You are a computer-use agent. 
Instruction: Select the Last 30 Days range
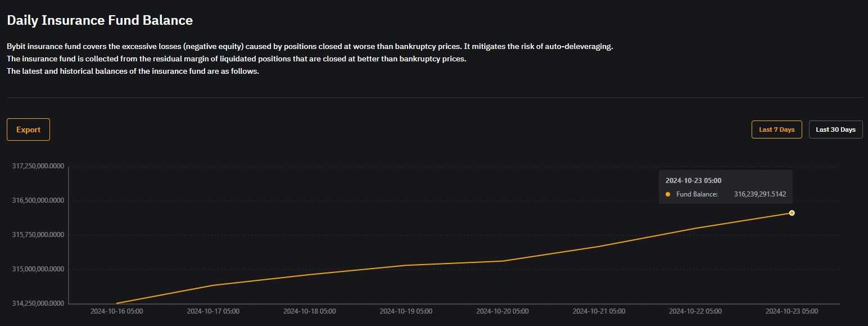coord(835,129)
